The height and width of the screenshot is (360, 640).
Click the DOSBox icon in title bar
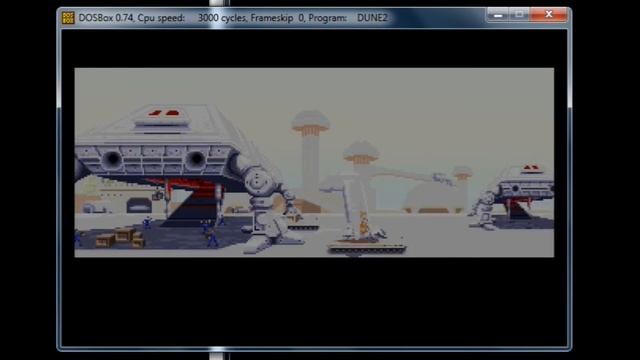68,18
